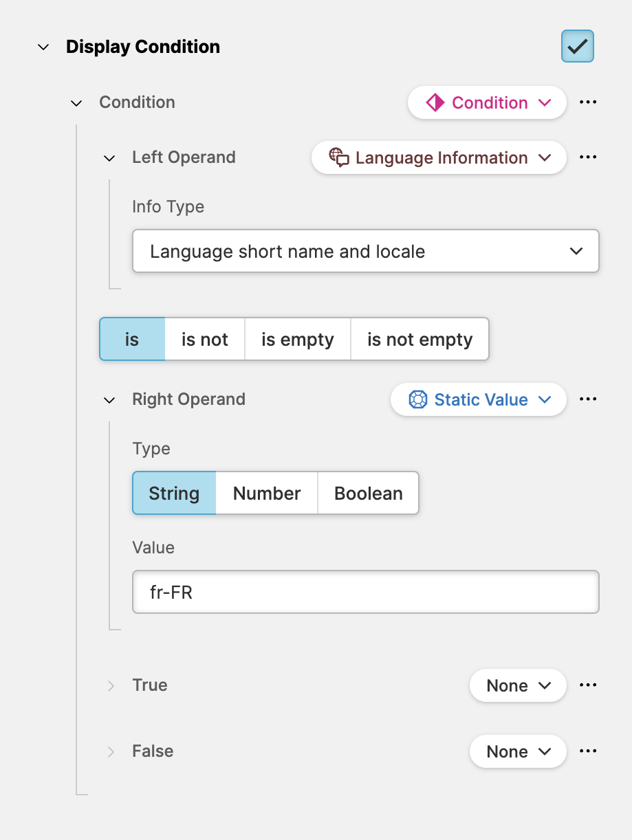Open the None dropdown for True

tap(518, 685)
